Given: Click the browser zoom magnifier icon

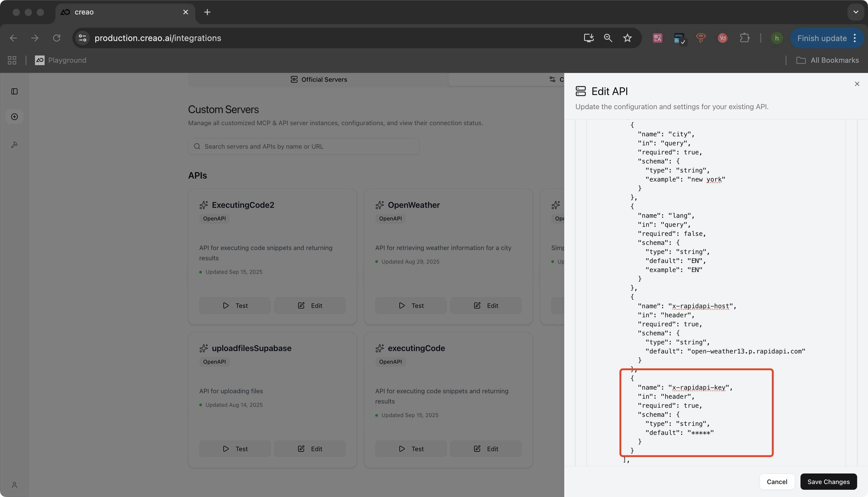Looking at the screenshot, I should (608, 38).
